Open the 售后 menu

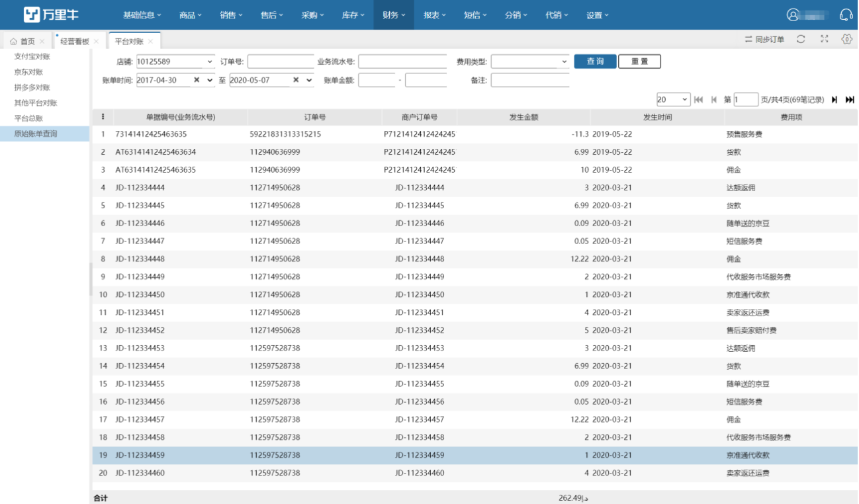272,15
